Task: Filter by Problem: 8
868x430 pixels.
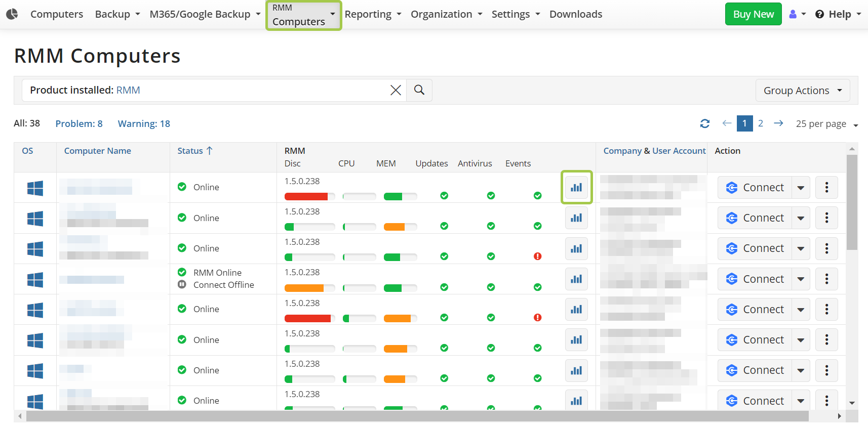Action: pyautogui.click(x=79, y=123)
